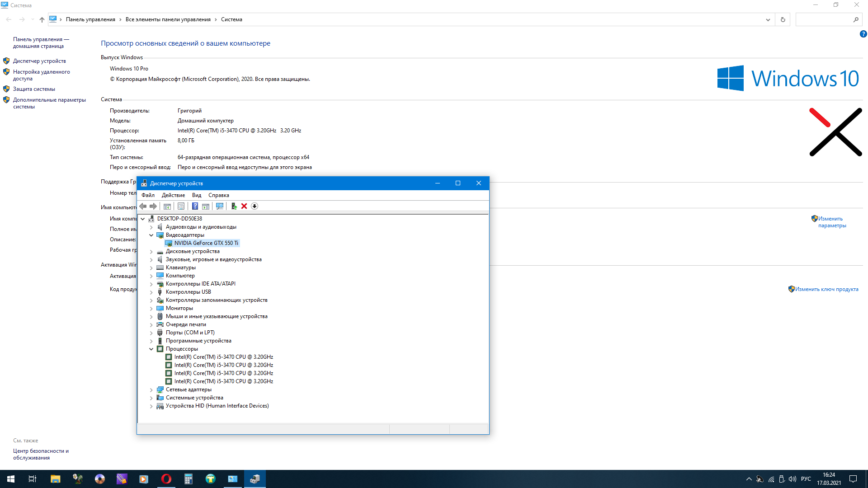Click the disc-shaped taskbar icon
Screen dimensions: 868x488
[x=100, y=479]
